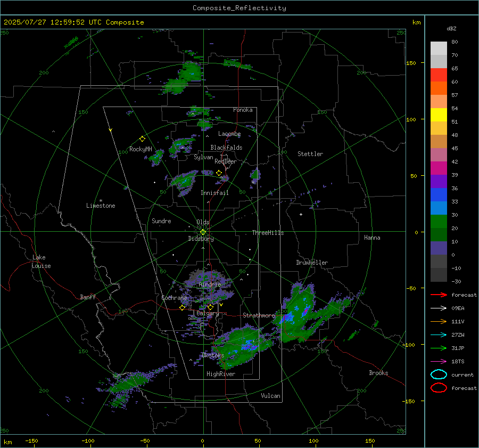This screenshot has height=448, width=479.
Task: Click the Blackfalds city label
Action: click(226, 148)
